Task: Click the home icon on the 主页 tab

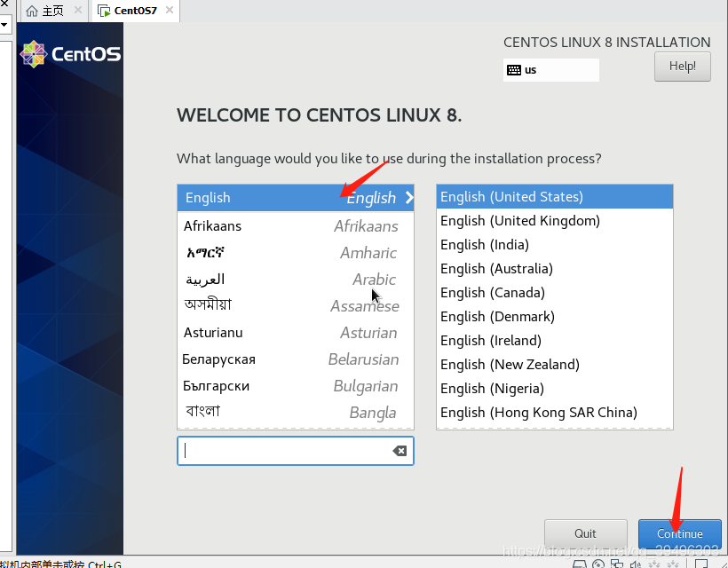Action: tap(32, 11)
